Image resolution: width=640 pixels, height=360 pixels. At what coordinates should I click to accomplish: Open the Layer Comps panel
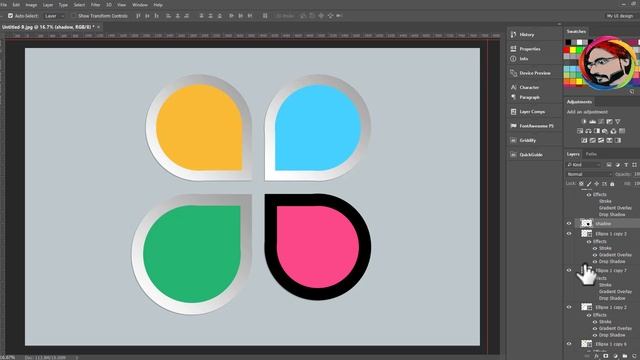point(532,111)
